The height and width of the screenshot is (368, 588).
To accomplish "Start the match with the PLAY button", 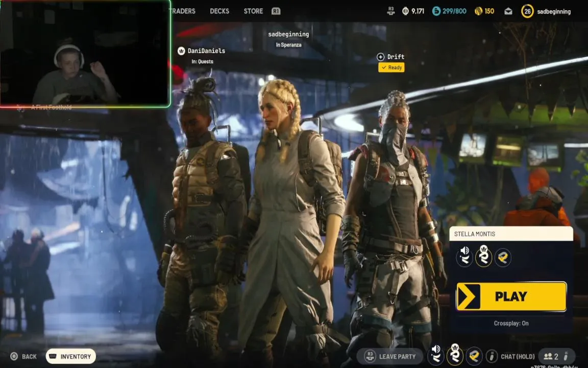I will [511, 296].
